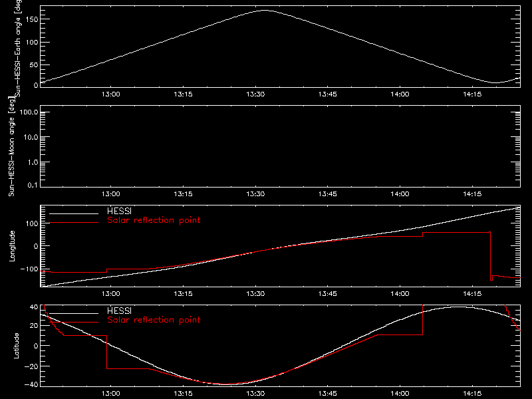The height and width of the screenshot is (399, 532).
Task: Click the 1.0 tick on Moon angle plot
Action: point(33,162)
